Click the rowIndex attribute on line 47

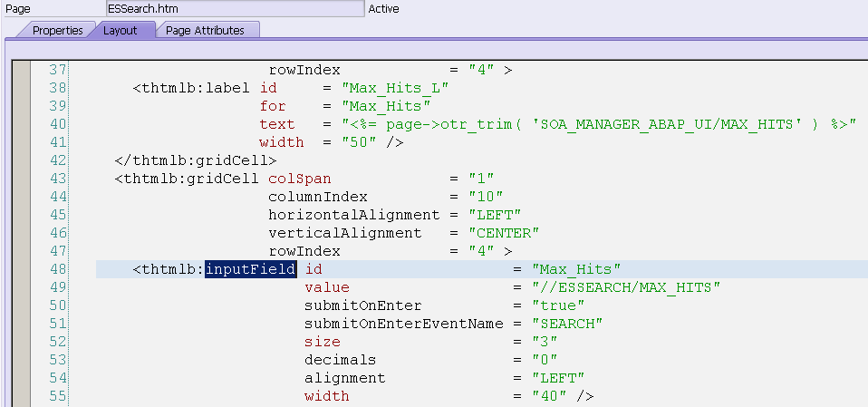[304, 251]
